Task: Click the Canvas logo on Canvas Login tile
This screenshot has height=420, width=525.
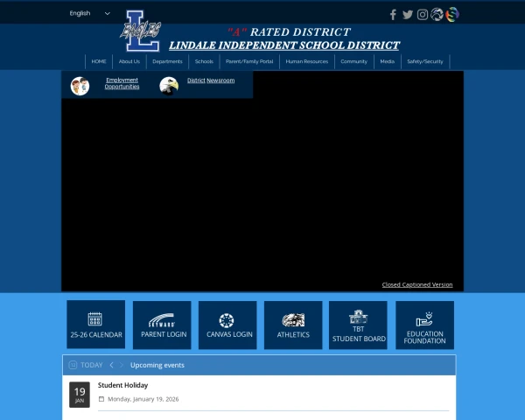Action: coord(227,320)
